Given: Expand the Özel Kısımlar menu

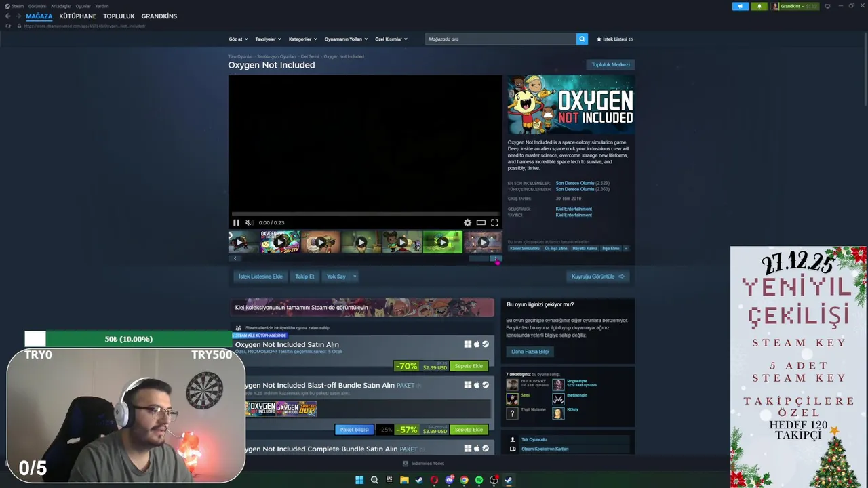Looking at the screenshot, I should click(391, 39).
